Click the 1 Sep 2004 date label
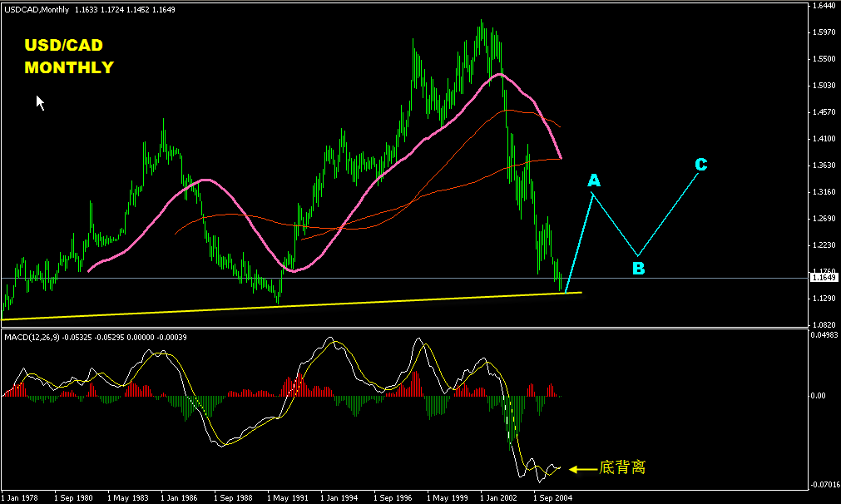 click(x=553, y=497)
